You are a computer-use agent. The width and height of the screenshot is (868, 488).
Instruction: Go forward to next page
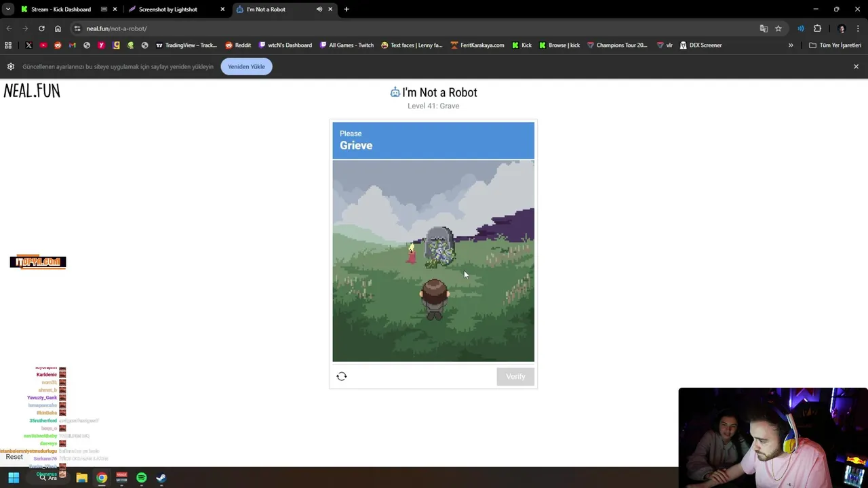[x=25, y=28]
